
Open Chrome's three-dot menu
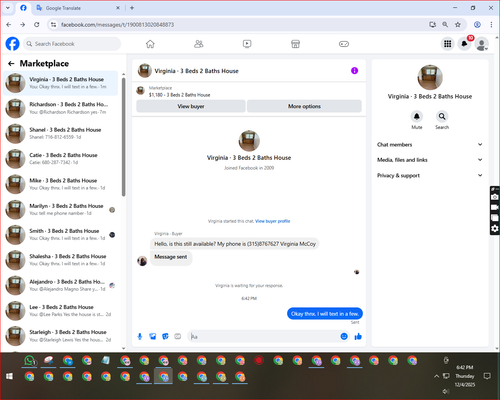tap(491, 24)
